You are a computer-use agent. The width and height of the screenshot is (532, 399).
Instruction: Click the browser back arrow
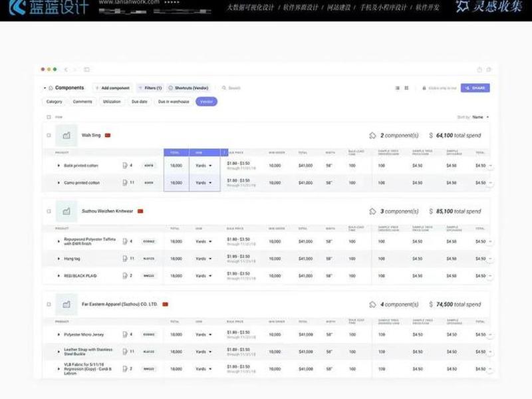coord(66,70)
